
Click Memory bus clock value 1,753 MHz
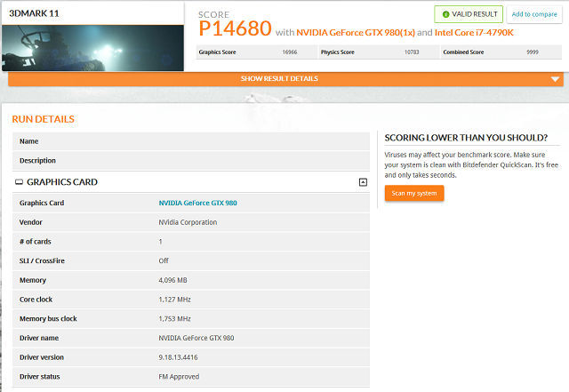pyautogui.click(x=174, y=319)
